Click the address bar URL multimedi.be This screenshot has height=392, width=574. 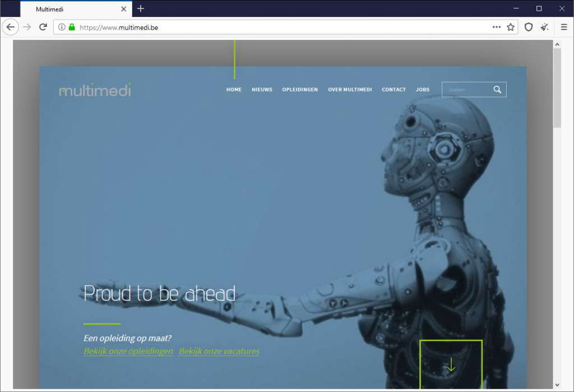(119, 27)
